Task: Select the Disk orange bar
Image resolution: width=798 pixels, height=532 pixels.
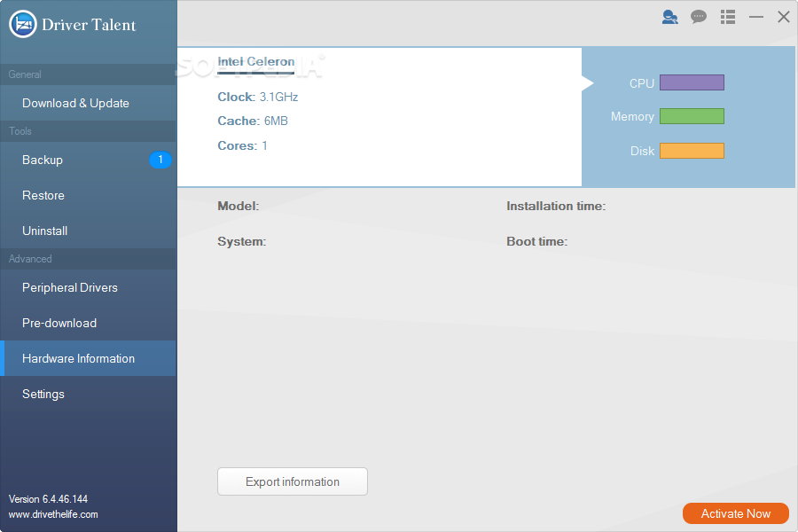Action: pyautogui.click(x=692, y=151)
